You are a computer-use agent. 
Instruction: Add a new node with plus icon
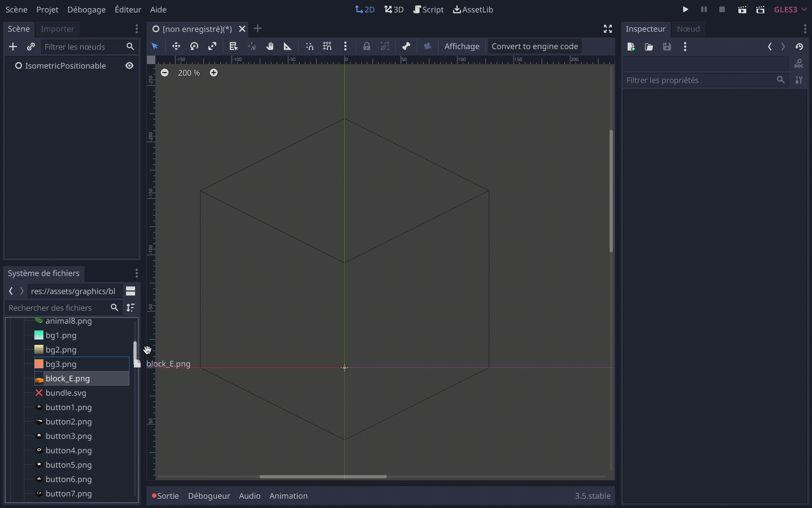pos(13,47)
